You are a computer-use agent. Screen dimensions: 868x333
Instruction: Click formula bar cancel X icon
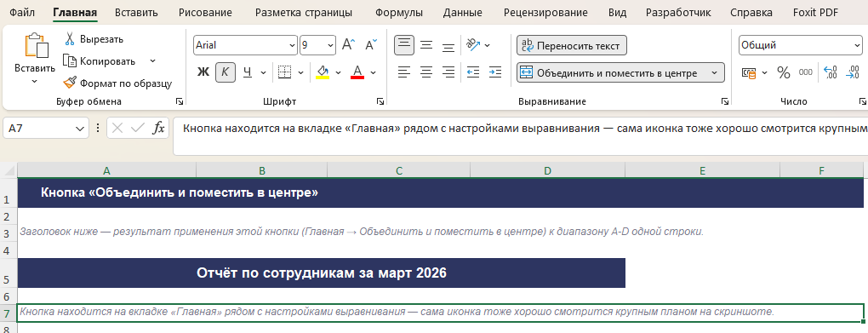point(117,128)
